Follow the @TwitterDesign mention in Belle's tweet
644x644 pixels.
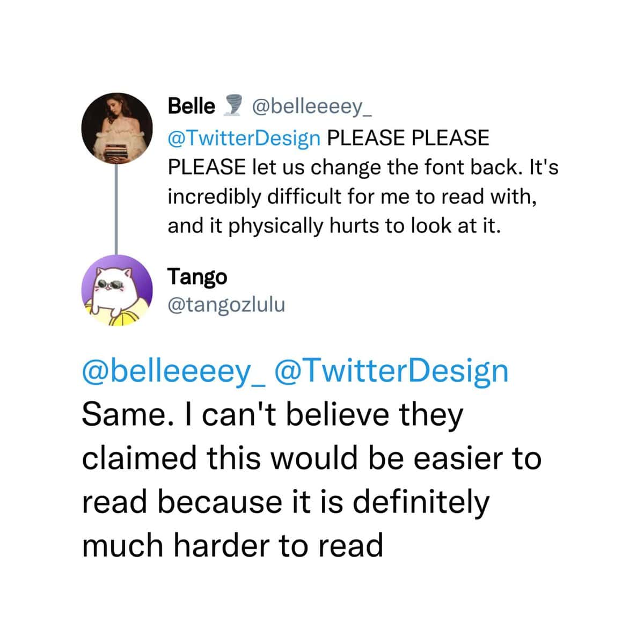tap(244, 138)
